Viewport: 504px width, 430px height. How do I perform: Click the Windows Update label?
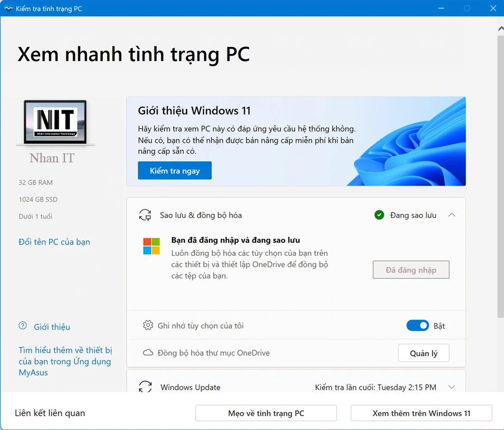click(190, 387)
